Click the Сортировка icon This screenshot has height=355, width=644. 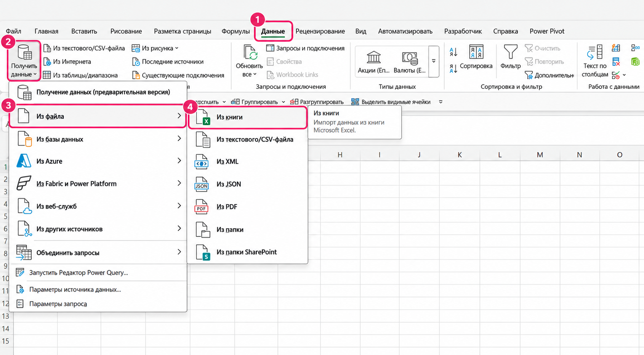476,52
